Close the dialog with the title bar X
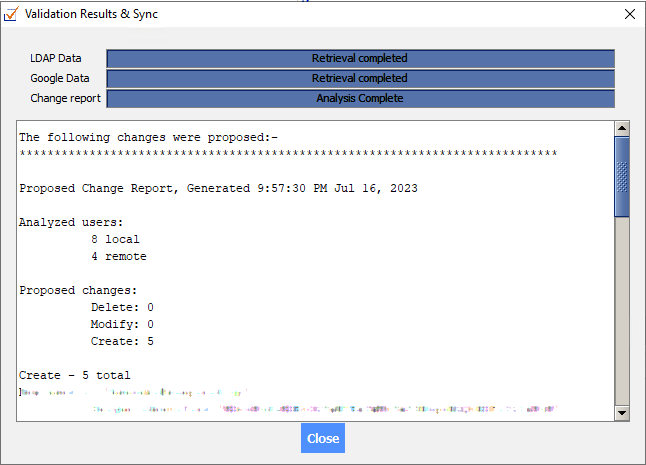 tap(629, 14)
